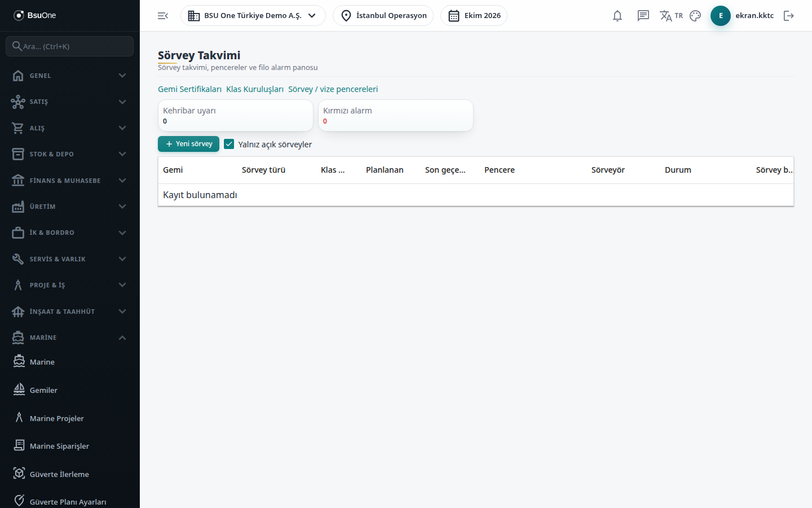Image resolution: width=812 pixels, height=508 pixels.
Task: Open Gemiler in the sidebar
Action: click(x=70, y=390)
